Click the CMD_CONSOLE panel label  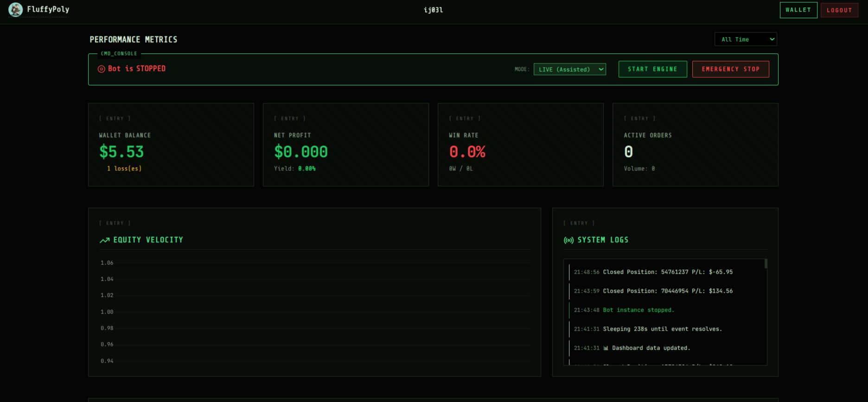tap(119, 54)
